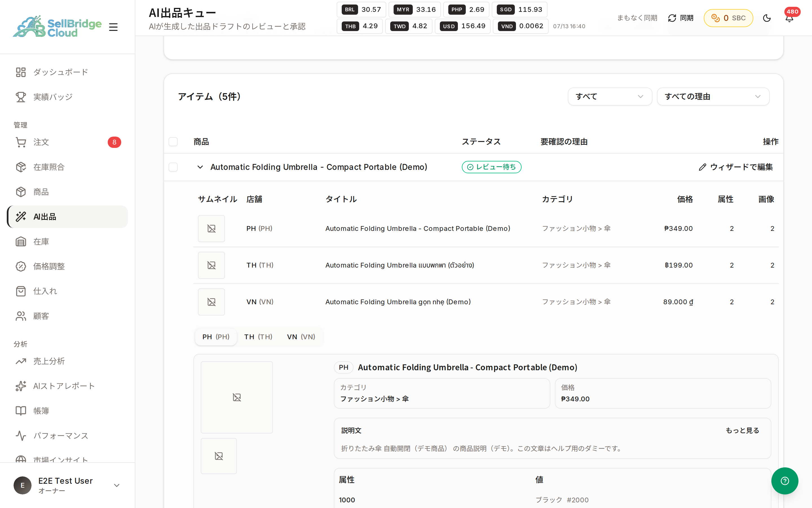Click the TH store row thumbnail
812x508 pixels.
tap(211, 265)
